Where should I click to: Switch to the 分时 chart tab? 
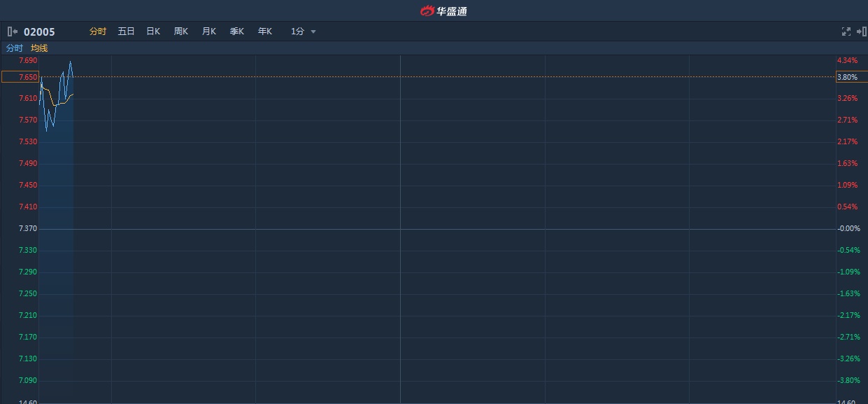click(x=98, y=32)
